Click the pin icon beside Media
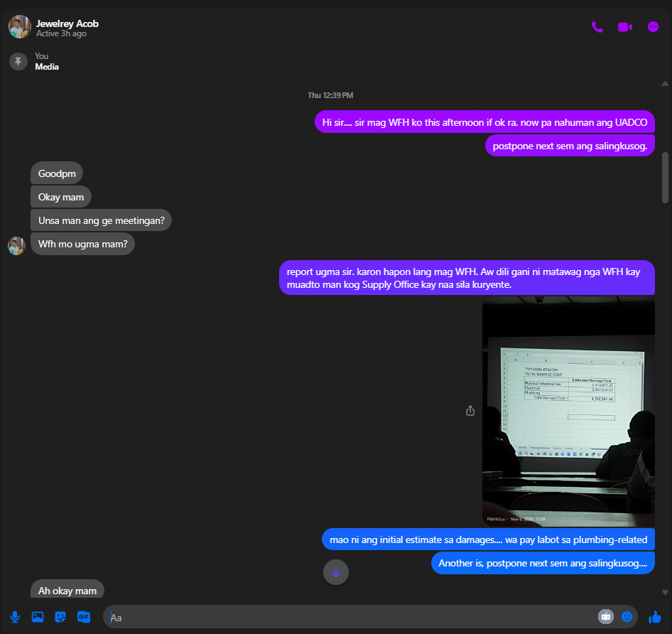 [18, 62]
